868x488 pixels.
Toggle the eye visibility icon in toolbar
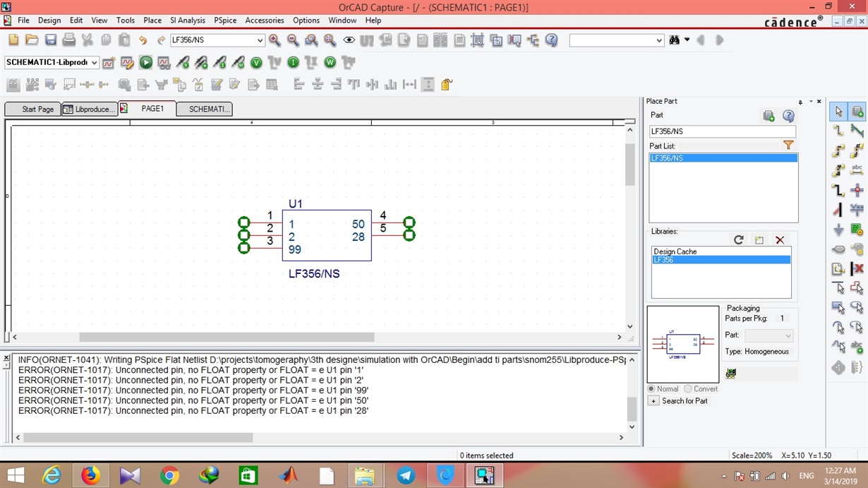[x=349, y=40]
